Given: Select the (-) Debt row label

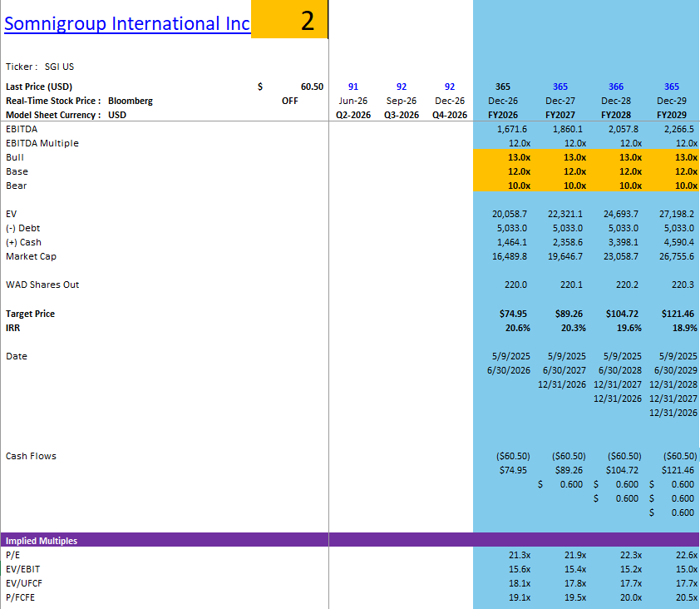Looking at the screenshot, I should click(22, 228).
